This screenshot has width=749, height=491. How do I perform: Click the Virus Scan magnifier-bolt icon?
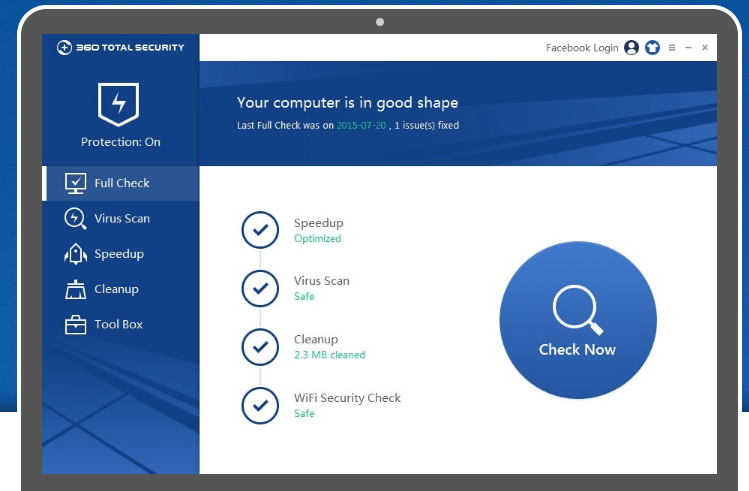pyautogui.click(x=75, y=218)
